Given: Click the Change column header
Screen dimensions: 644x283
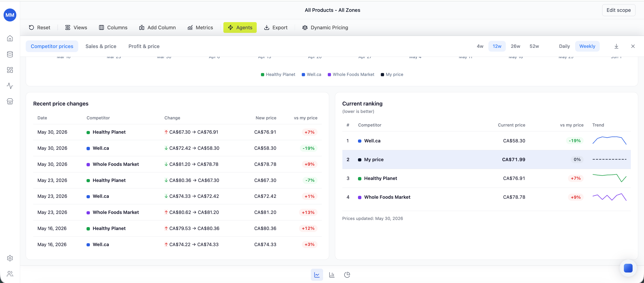Looking at the screenshot, I should [172, 118].
